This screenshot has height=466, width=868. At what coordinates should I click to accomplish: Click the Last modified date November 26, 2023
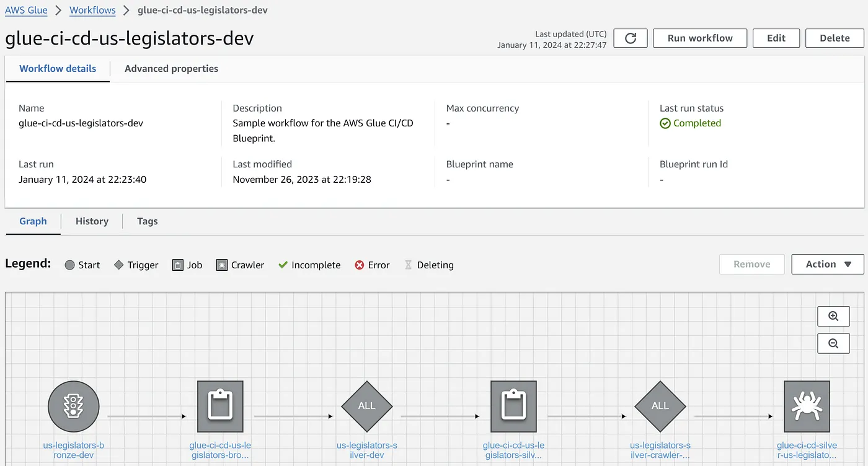(x=302, y=180)
